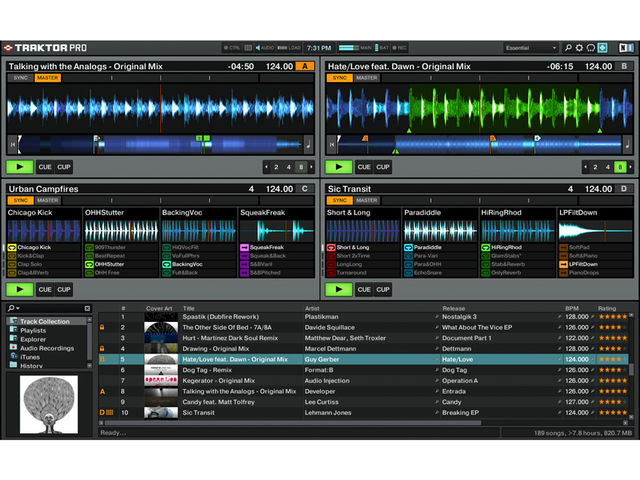Image resolution: width=640 pixels, height=480 pixels.
Task: Open the browser search options dropdown arrow
Action: [18, 308]
